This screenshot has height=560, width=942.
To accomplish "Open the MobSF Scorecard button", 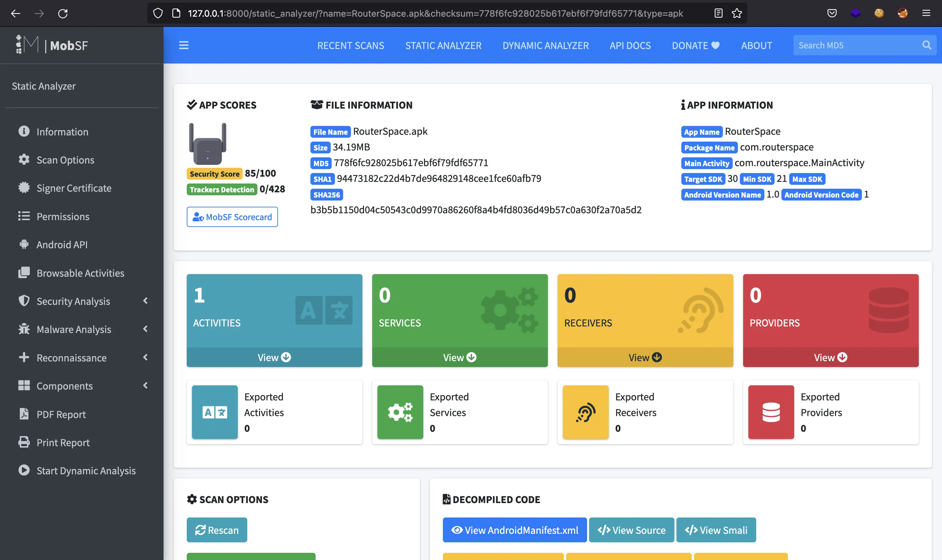I will pos(232,217).
